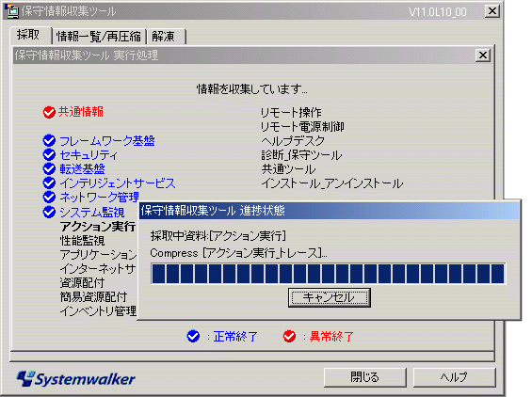
Task: Select the セキュリティ entry
Action: (x=89, y=155)
